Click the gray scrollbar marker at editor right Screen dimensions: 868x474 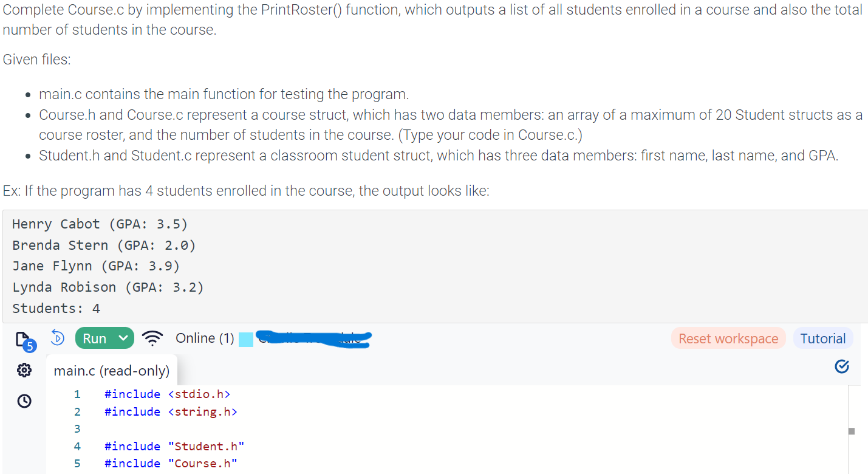pos(851,431)
